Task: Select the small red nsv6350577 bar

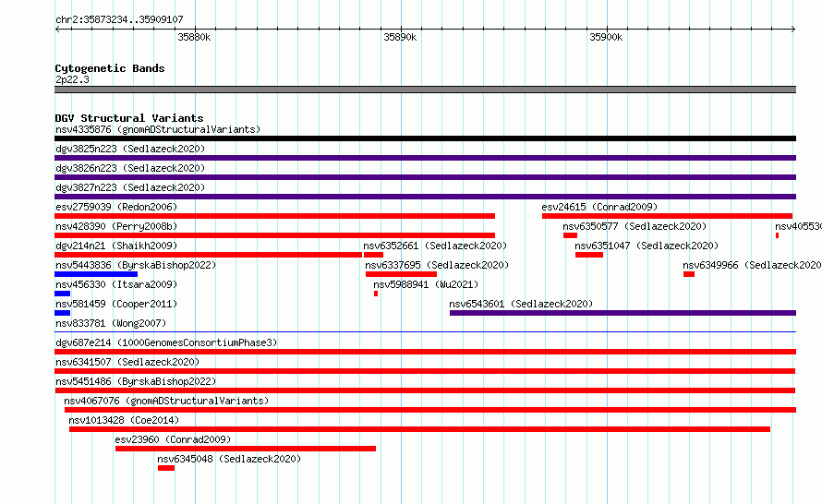Action: (x=570, y=235)
